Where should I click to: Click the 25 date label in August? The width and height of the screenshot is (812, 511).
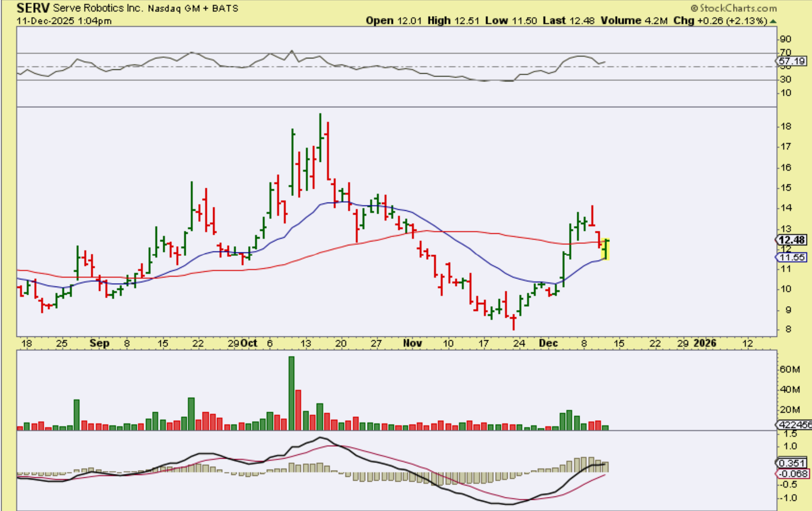[x=62, y=344]
